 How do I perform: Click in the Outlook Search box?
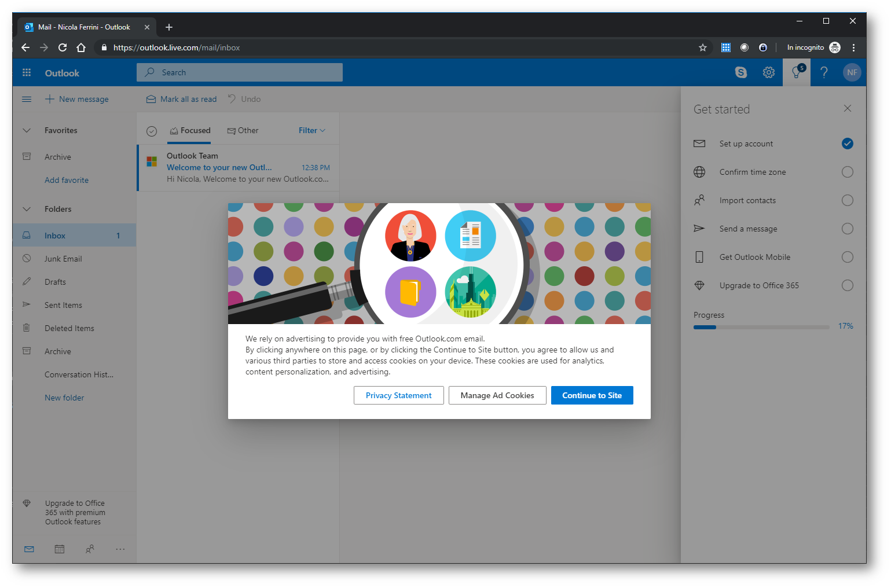pos(240,72)
